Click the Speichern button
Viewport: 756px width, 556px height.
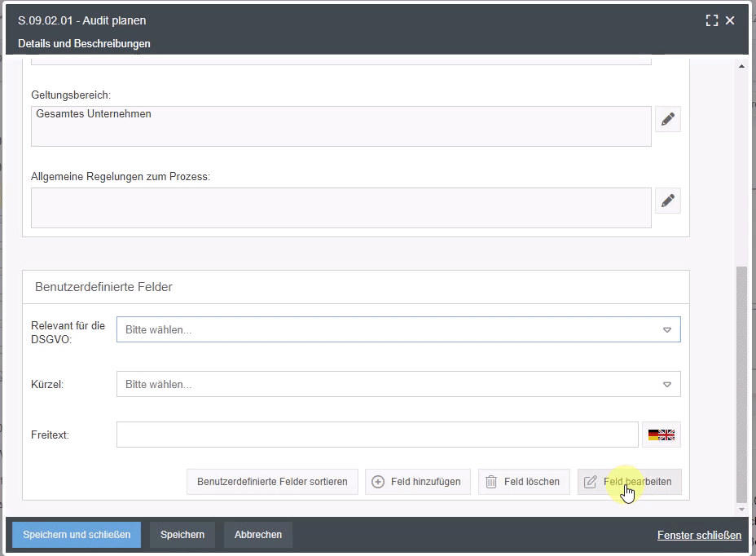click(x=182, y=535)
